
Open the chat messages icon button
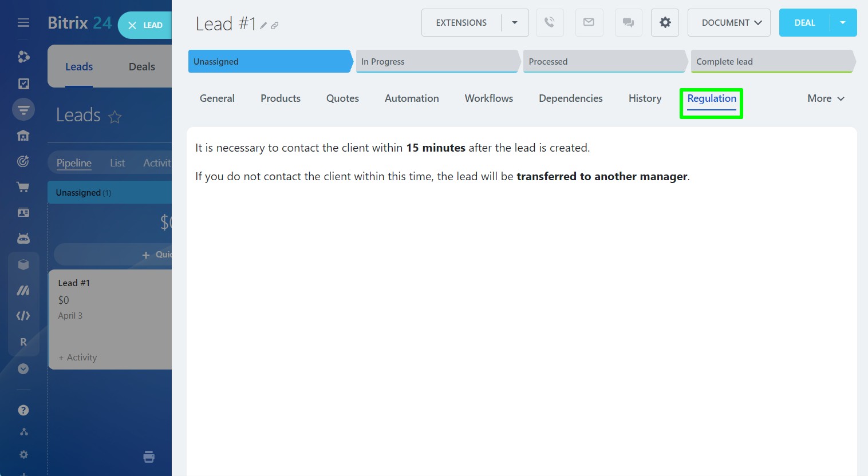[628, 23]
